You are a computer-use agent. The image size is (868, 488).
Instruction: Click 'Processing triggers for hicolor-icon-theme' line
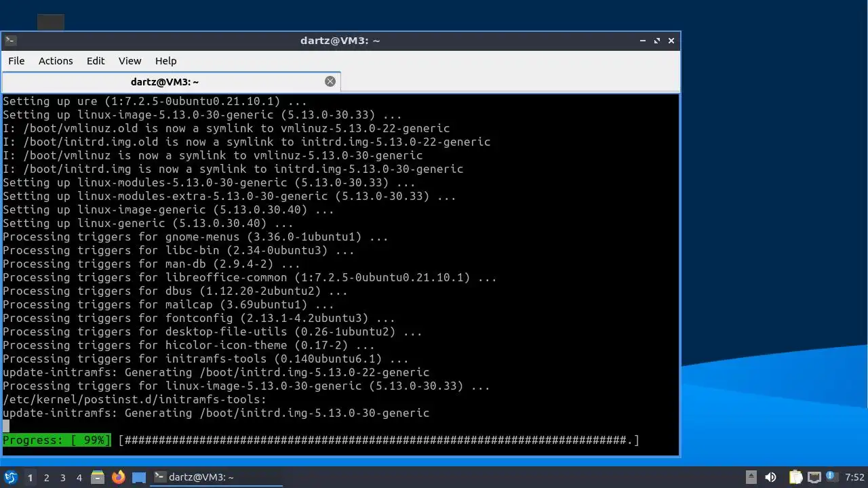[189, 346]
